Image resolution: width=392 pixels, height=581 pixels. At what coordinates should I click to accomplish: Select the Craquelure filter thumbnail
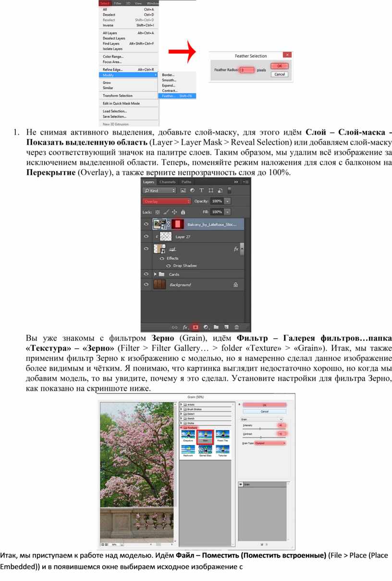[x=188, y=436]
